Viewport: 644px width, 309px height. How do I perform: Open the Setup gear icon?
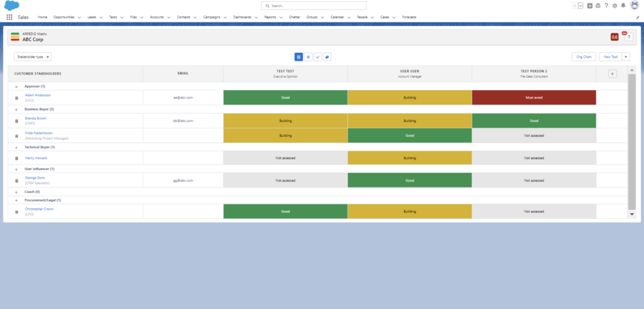(615, 6)
